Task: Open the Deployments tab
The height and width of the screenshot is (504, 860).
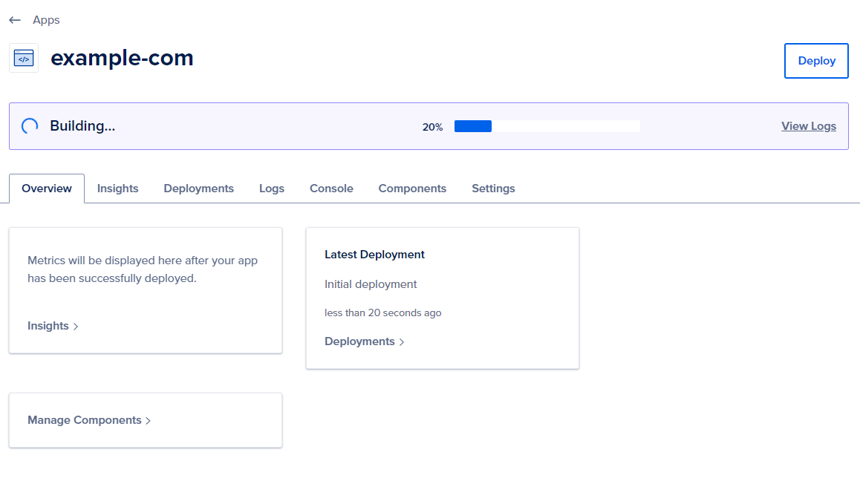Action: pos(198,189)
